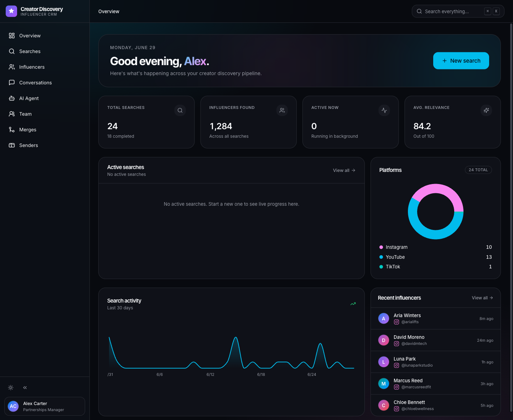The image size is (513, 420).
Task: Click the sparkle icon in Avg. Relevance card
Action: tap(486, 110)
